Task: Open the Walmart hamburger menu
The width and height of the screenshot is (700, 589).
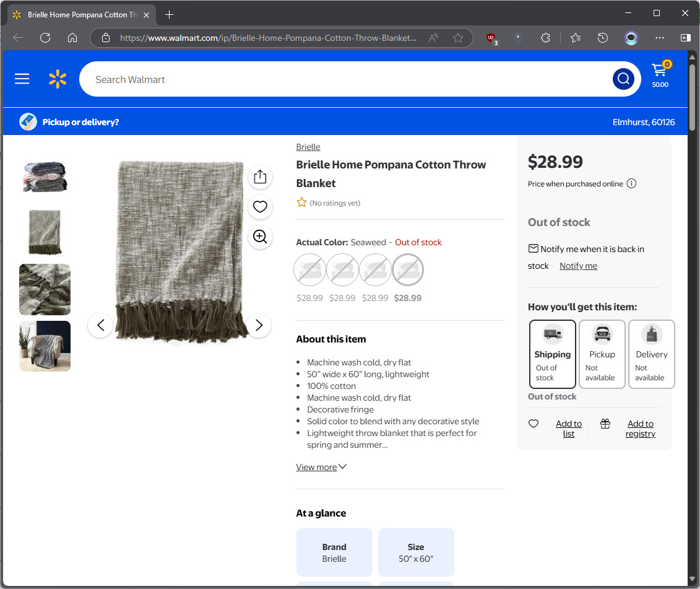Action: pos(22,79)
